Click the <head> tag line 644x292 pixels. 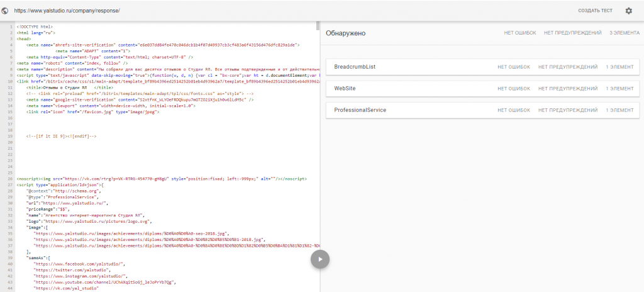[x=23, y=39]
